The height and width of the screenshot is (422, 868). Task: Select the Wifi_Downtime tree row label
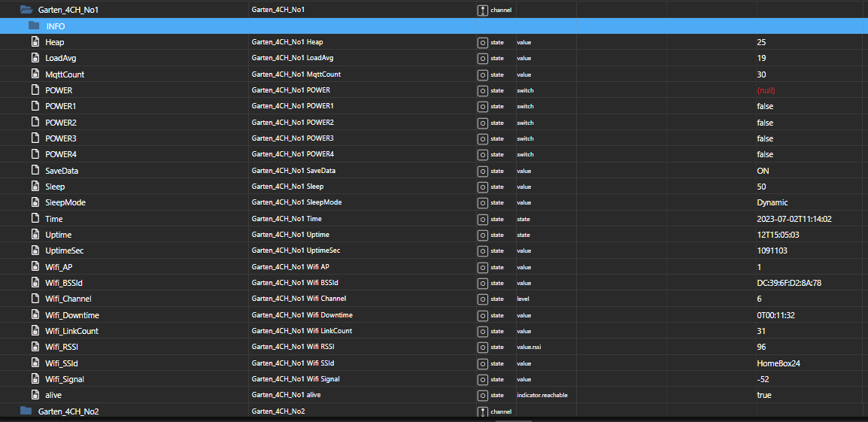click(72, 315)
